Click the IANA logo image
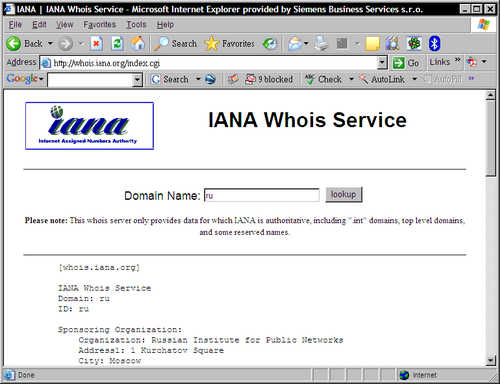500x384 pixels. tap(89, 126)
